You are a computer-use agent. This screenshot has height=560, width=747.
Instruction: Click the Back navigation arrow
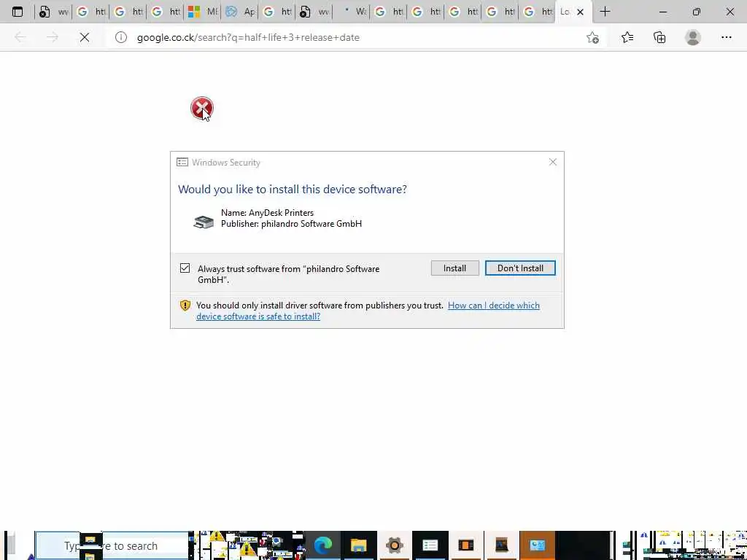click(x=20, y=37)
